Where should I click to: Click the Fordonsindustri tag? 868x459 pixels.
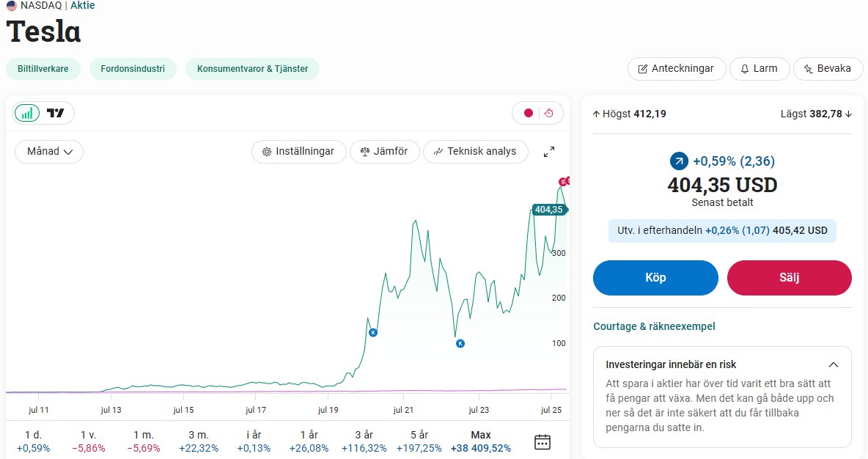(x=133, y=69)
